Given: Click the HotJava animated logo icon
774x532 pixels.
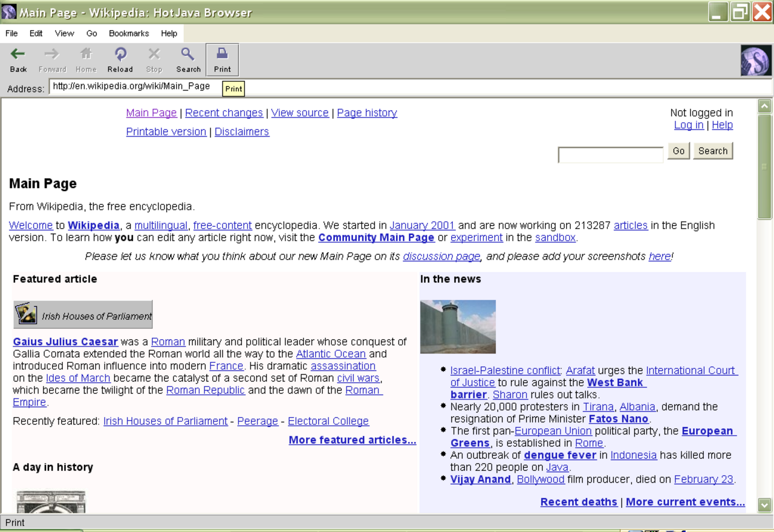Looking at the screenshot, I should click(x=756, y=60).
